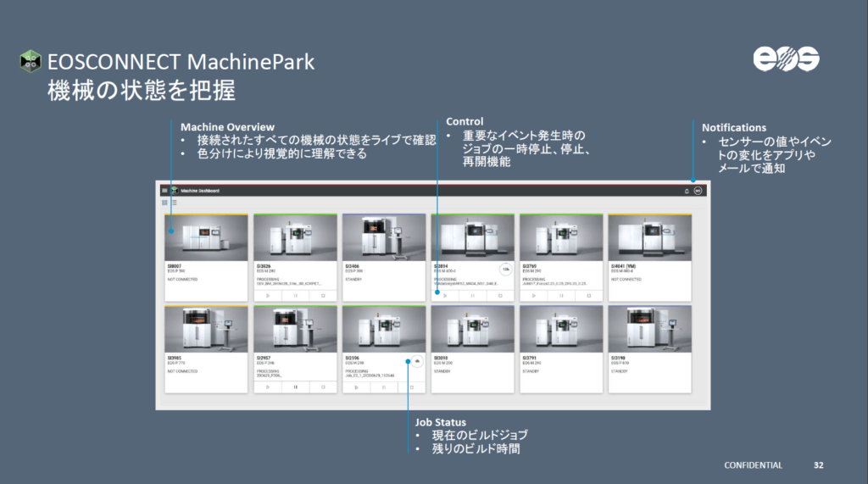The height and width of the screenshot is (484, 868).
Task: Select the SI3791 machine name label
Action: pyautogui.click(x=530, y=359)
